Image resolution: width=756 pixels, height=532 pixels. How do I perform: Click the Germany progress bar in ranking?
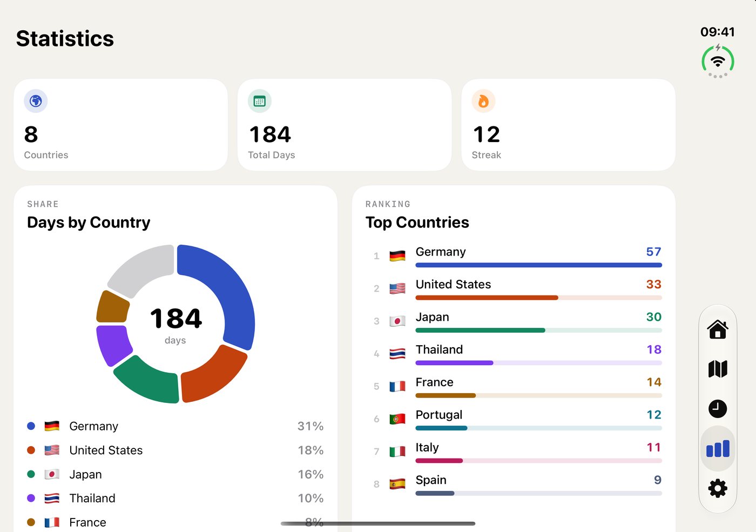[x=538, y=265]
